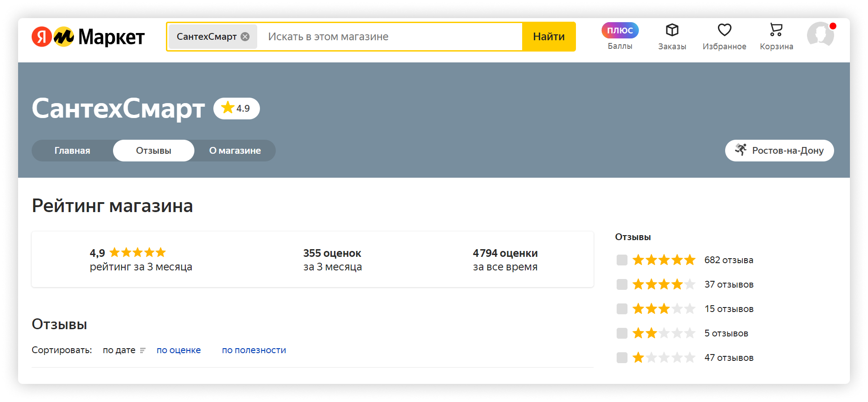Check the three-star reviews filter checkbox
The height and width of the screenshot is (402, 868).
(x=622, y=309)
